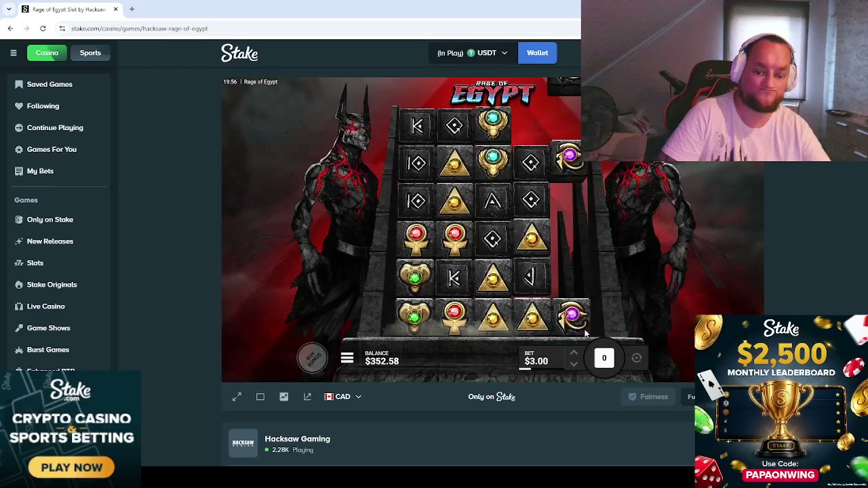The image size is (868, 488).
Task: Open the Hacksaw Gaming provider link
Action: pos(297,439)
